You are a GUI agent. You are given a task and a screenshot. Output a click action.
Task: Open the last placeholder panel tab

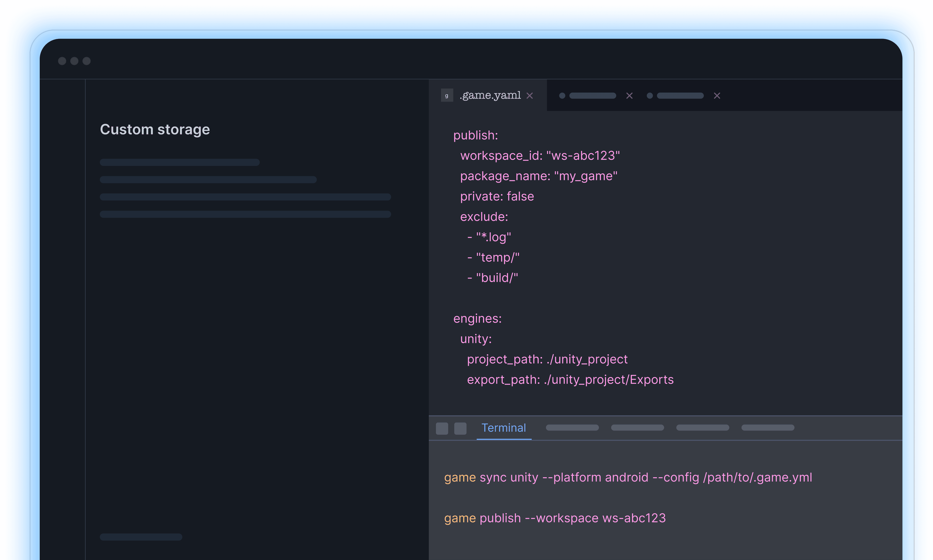click(768, 428)
